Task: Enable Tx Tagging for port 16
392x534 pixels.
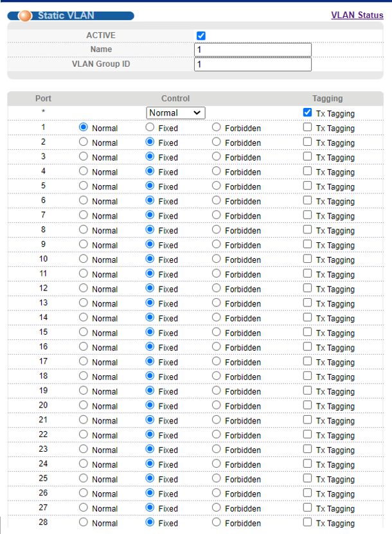Action: 307,347
